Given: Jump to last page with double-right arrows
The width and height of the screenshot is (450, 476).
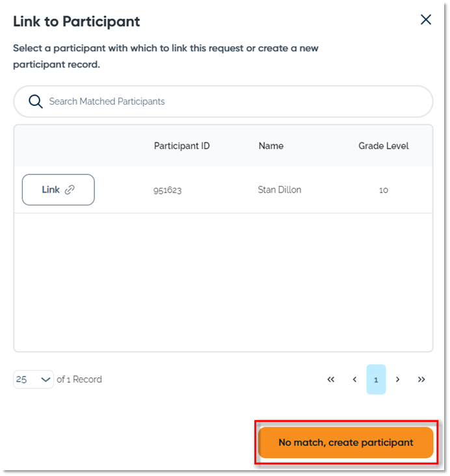Looking at the screenshot, I should tap(421, 380).
